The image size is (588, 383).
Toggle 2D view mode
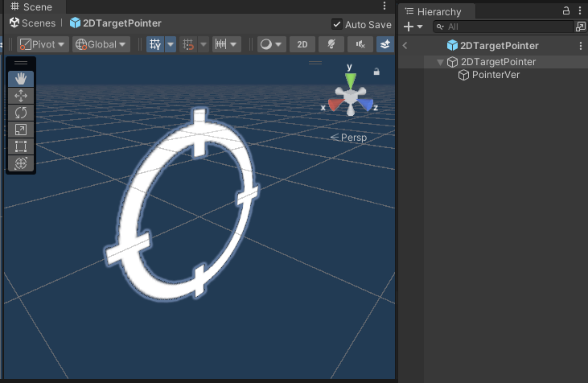tap(302, 45)
